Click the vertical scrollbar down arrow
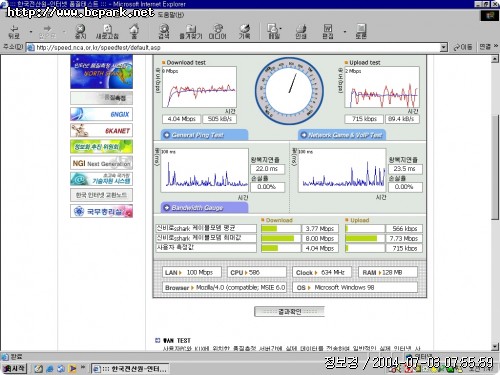 495,347
